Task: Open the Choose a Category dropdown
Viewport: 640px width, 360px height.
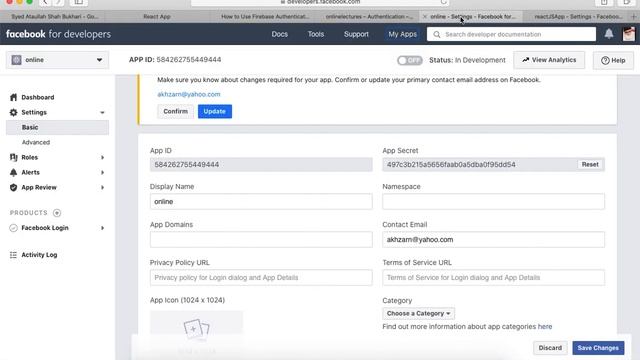Action: click(x=418, y=313)
